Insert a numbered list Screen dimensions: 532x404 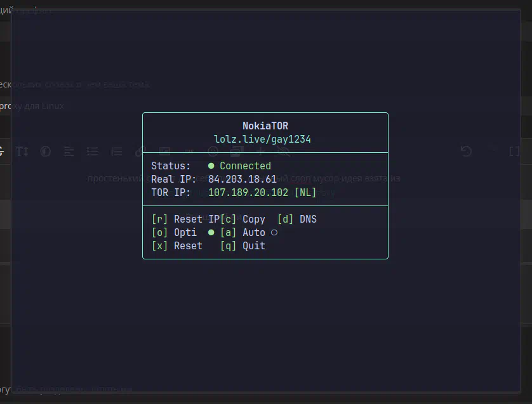pos(116,151)
